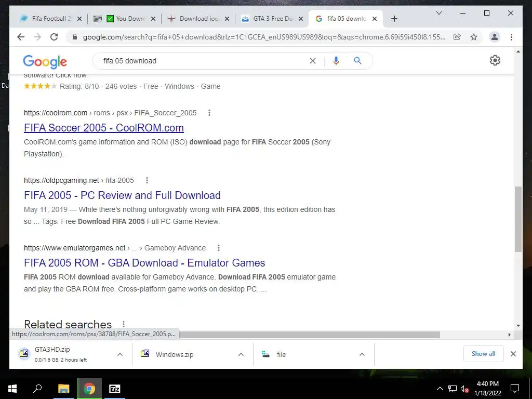Viewport: 532px width, 399px height.
Task: Open a new browser tab
Action: tap(394, 19)
